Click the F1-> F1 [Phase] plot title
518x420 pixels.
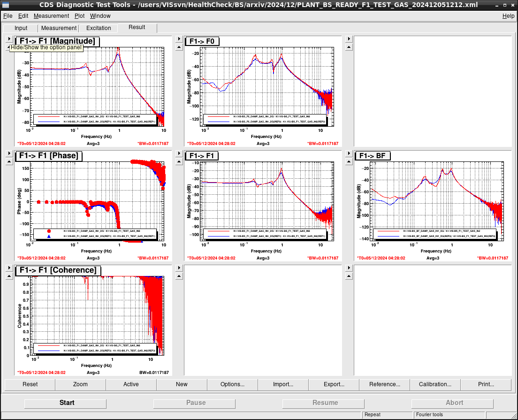tap(49, 156)
